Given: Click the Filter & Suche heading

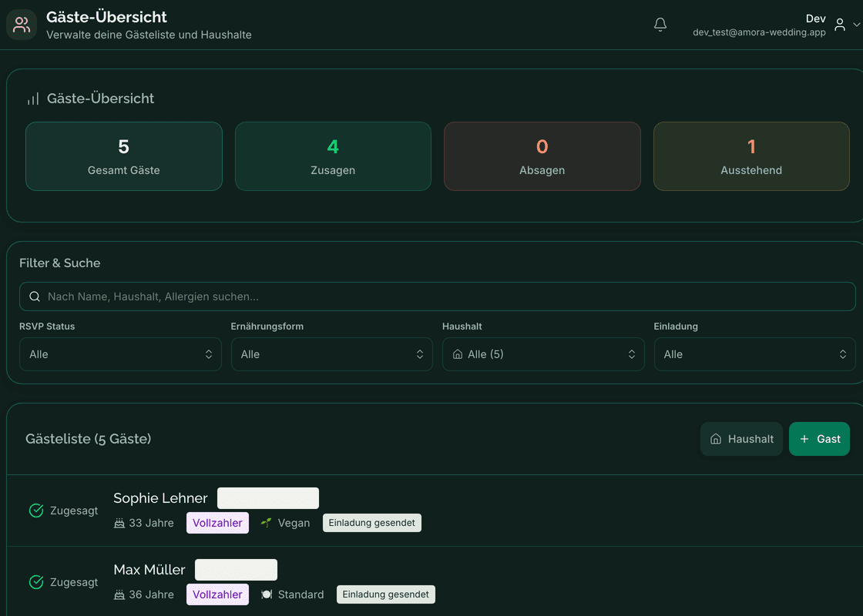Looking at the screenshot, I should (x=59, y=263).
